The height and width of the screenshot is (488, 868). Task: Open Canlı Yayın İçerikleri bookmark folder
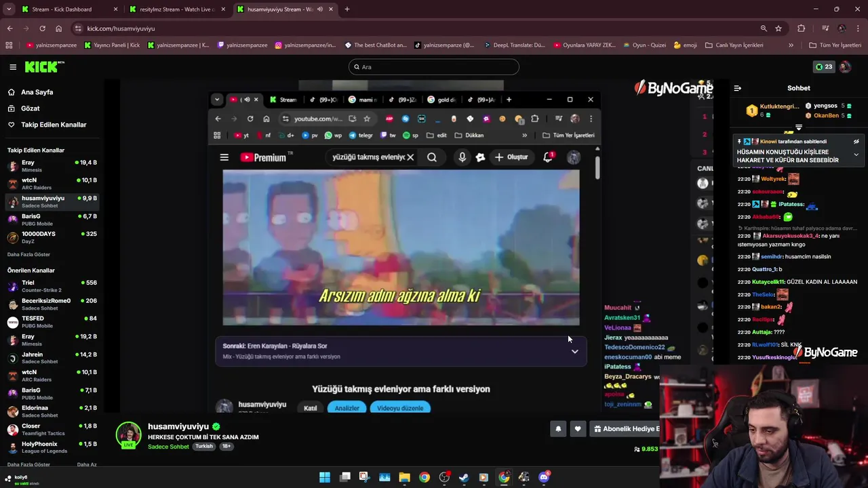click(x=734, y=45)
